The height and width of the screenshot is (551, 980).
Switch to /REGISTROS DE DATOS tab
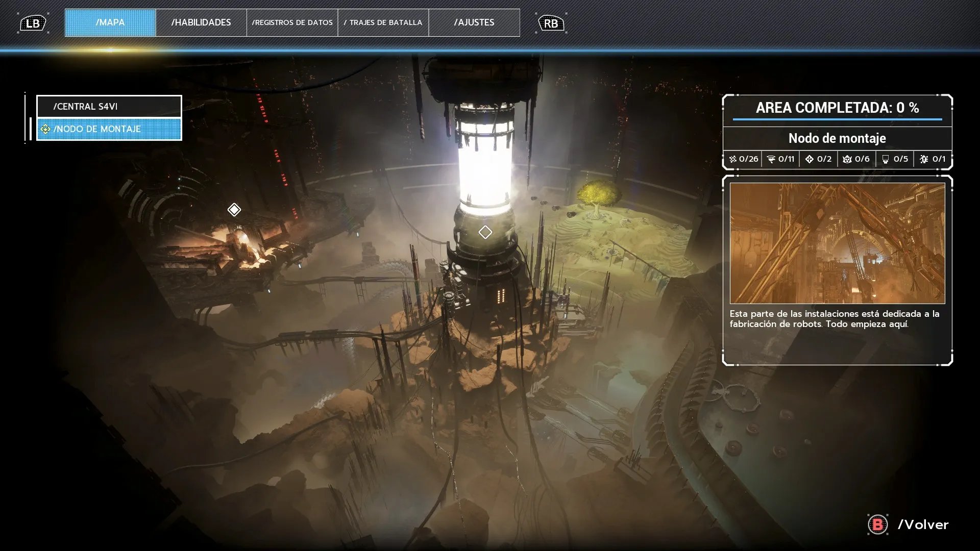tap(292, 22)
